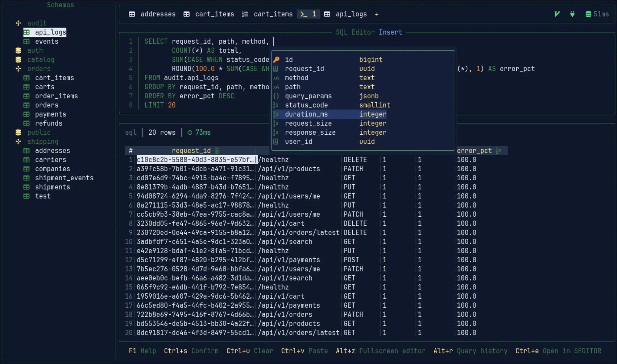Click the carts table icon in sidebar
Image resolution: width=617 pixels, height=364 pixels.
click(x=27, y=87)
